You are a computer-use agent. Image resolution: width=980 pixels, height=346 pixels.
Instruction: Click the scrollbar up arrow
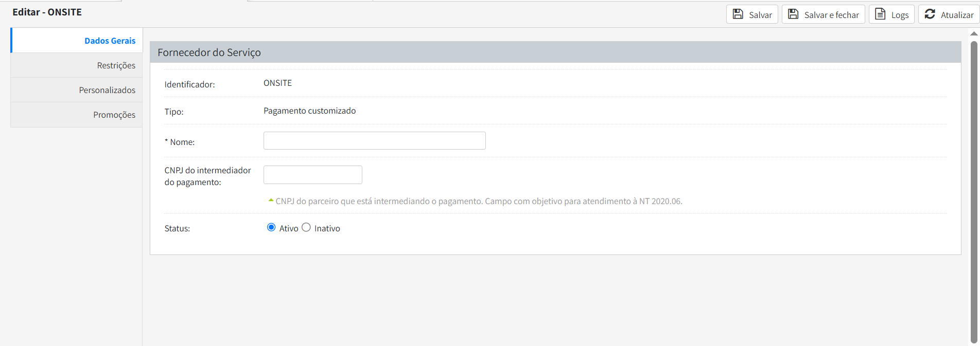[974, 33]
